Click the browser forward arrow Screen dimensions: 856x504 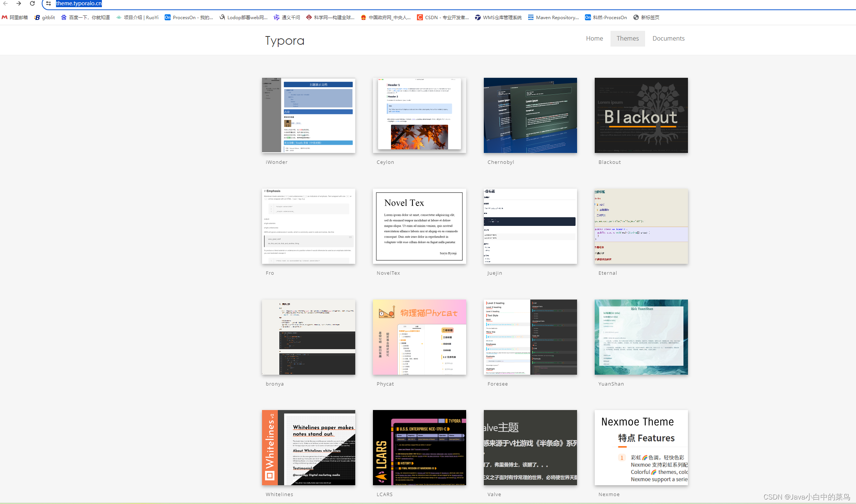[19, 3]
